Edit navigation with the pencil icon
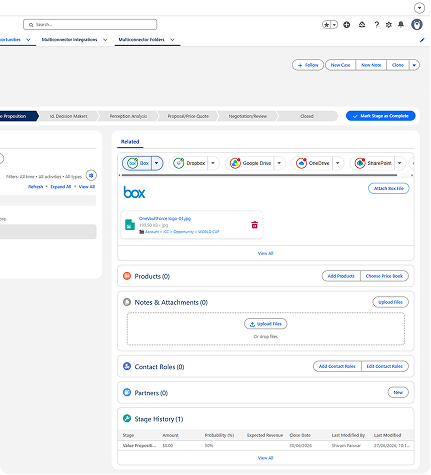Image resolution: width=431 pixels, height=475 pixels. click(422, 40)
